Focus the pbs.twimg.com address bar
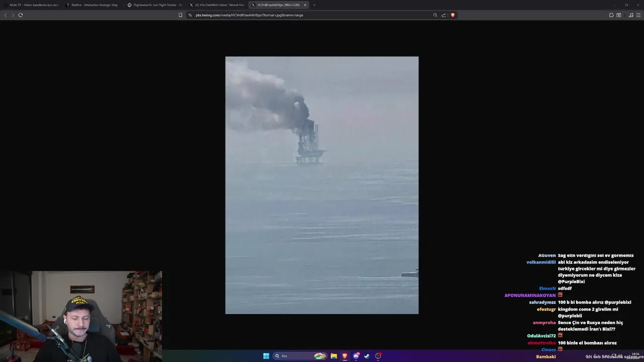 [x=312, y=15]
